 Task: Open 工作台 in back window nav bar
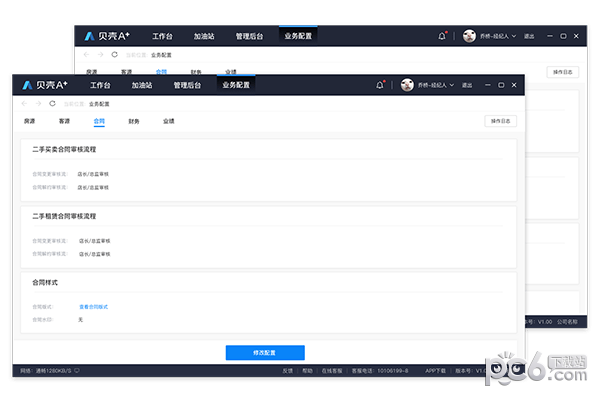(x=162, y=36)
